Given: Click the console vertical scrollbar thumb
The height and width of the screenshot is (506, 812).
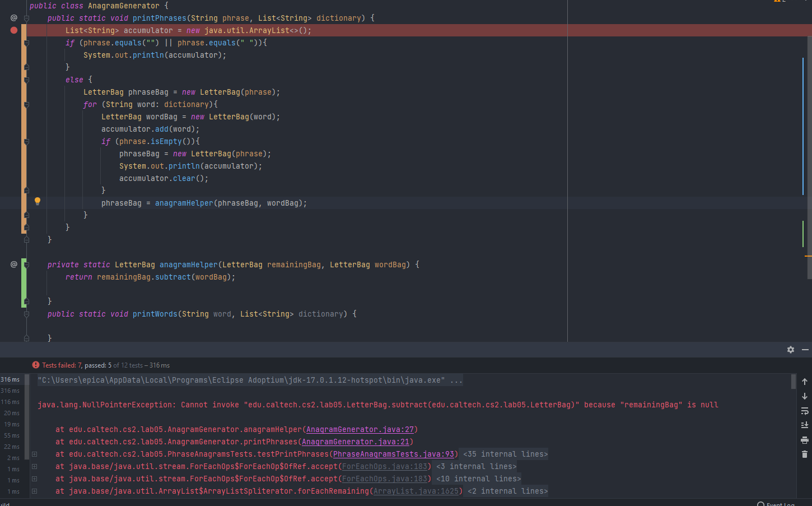Looking at the screenshot, I should point(793,382).
